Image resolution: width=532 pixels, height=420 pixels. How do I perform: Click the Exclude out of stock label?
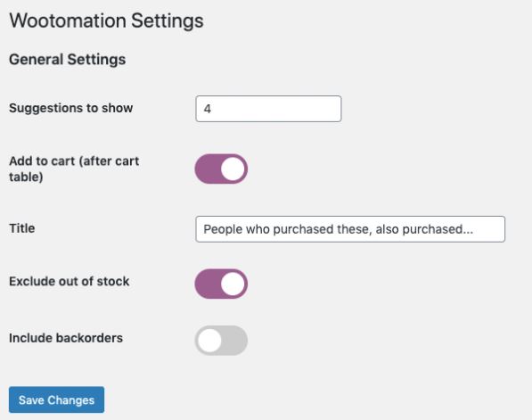point(70,281)
